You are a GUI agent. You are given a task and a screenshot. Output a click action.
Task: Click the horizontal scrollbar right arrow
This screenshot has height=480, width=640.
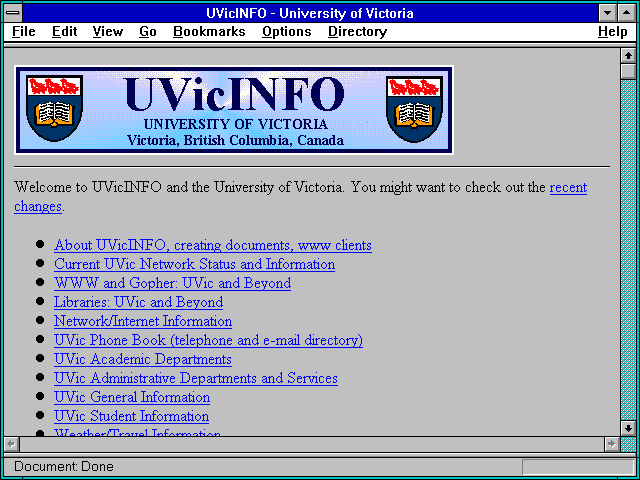point(611,444)
